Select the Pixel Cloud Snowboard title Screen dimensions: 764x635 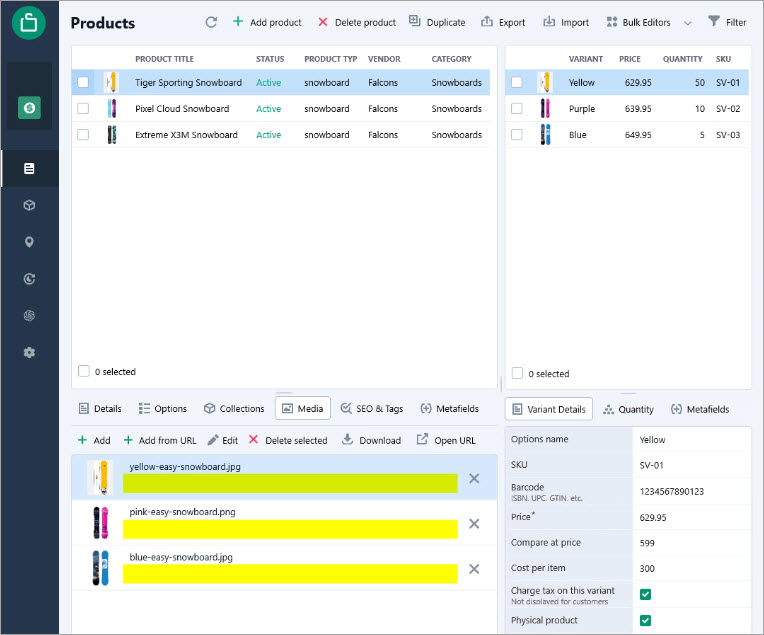coord(182,109)
